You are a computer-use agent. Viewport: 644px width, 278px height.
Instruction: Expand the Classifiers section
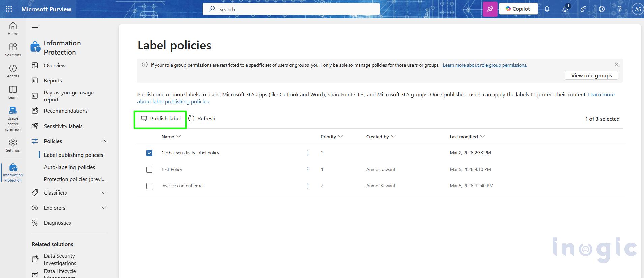104,193
